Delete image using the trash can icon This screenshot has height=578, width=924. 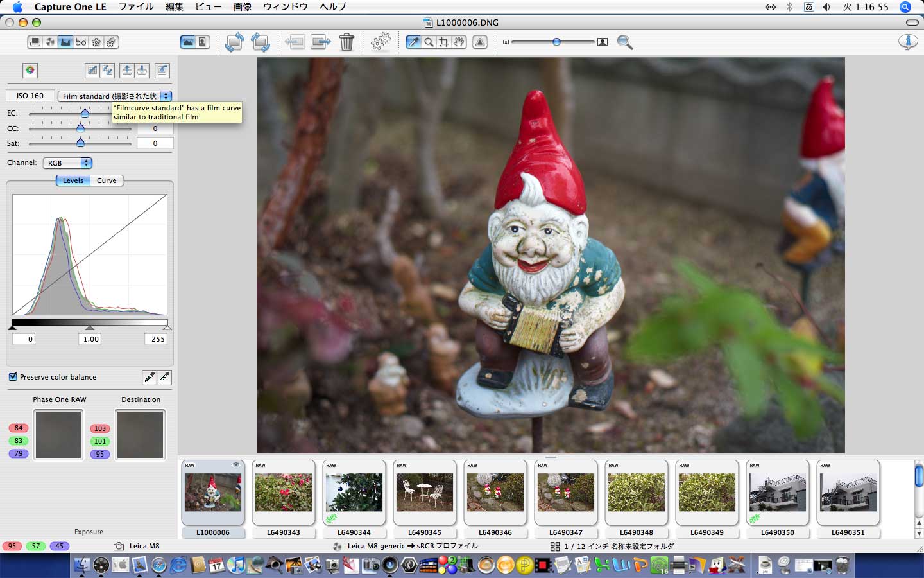(346, 42)
